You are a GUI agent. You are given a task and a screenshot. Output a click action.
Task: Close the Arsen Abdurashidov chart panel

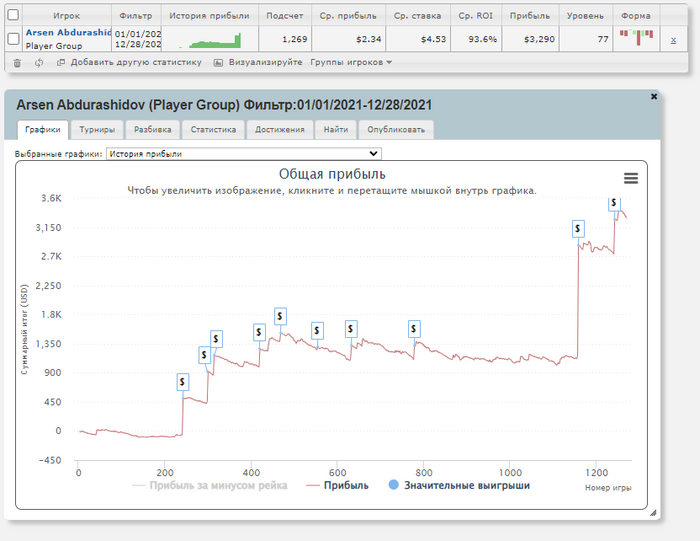(x=654, y=96)
